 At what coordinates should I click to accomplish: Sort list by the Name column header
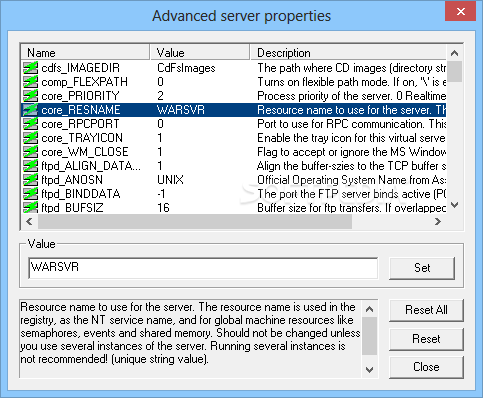pyautogui.click(x=85, y=53)
